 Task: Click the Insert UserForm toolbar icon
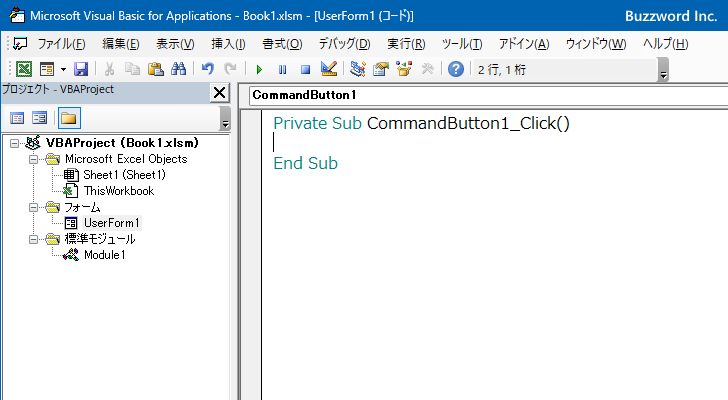coord(47,70)
